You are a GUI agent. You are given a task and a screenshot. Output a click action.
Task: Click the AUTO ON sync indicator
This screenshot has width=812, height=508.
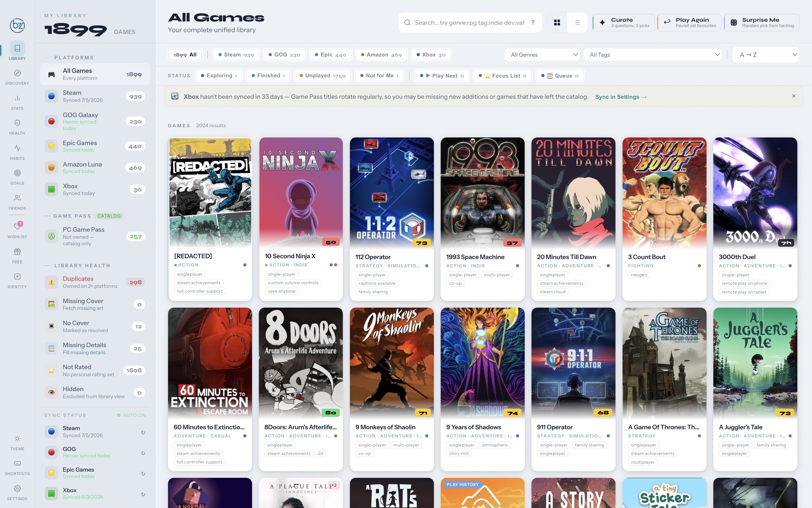tap(131, 415)
